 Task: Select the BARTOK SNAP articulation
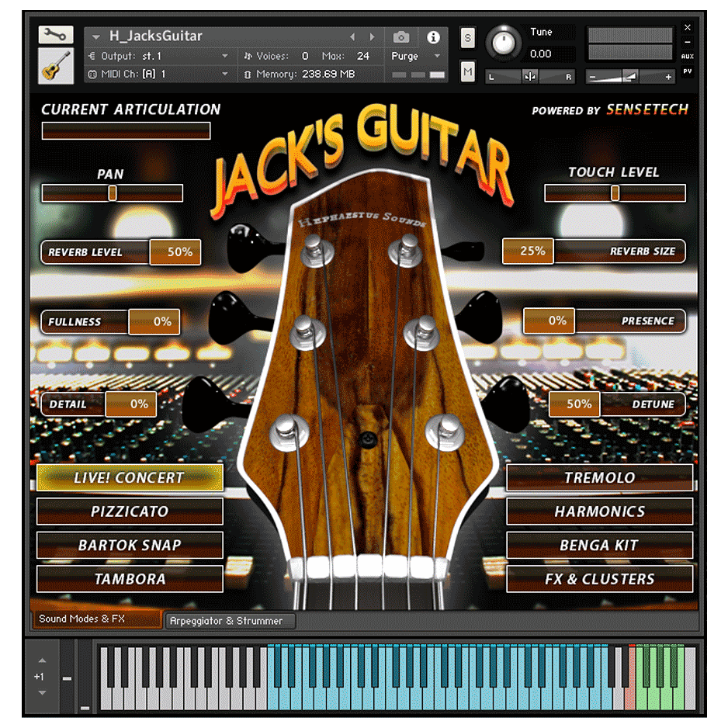[130, 545]
